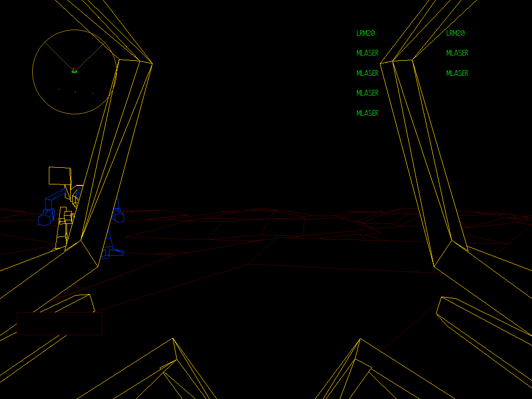Click the red crosshair above the radar marker
The image size is (532, 399).
pos(73,69)
